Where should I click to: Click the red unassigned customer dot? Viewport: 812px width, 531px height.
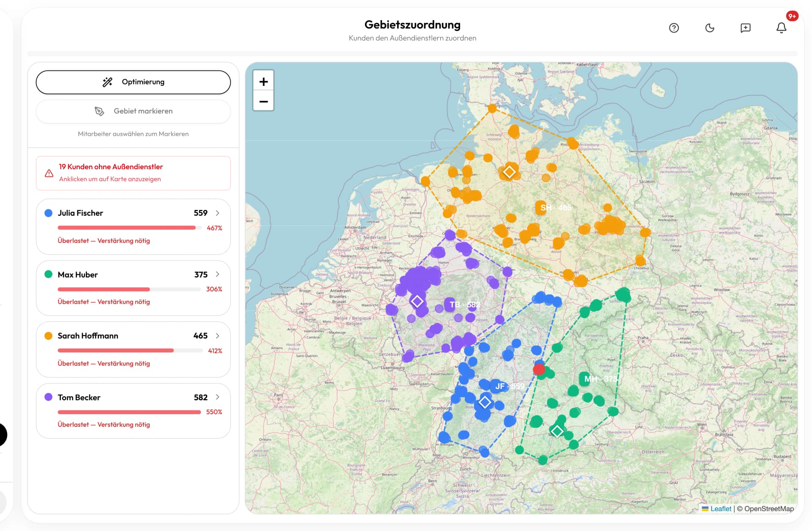(x=539, y=369)
